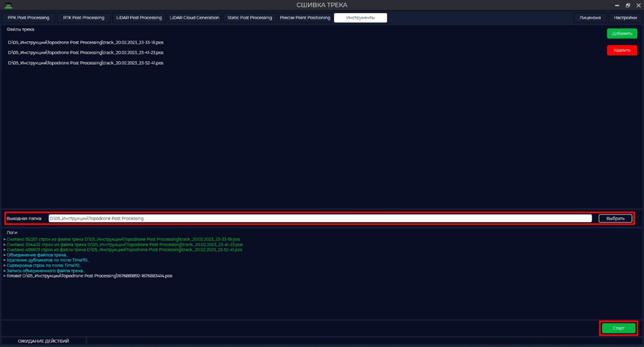
Task: Click Выбрать to choose output folder
Action: click(x=615, y=219)
